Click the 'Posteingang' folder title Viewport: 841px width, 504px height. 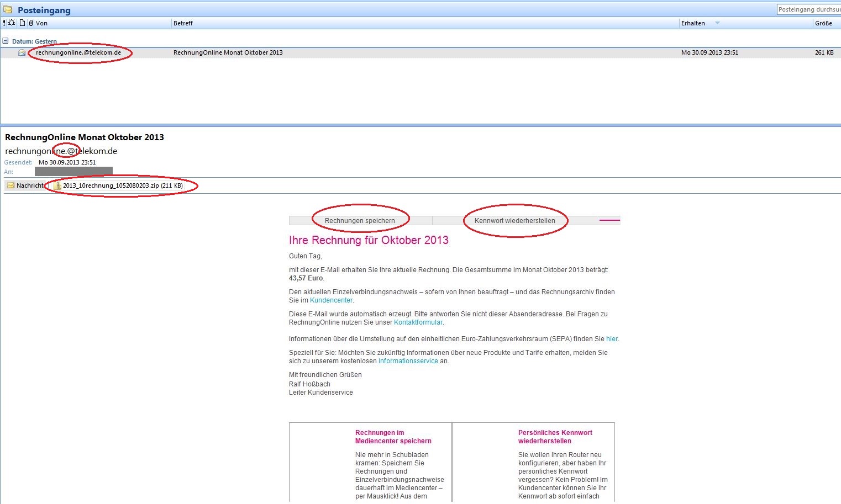(x=44, y=10)
